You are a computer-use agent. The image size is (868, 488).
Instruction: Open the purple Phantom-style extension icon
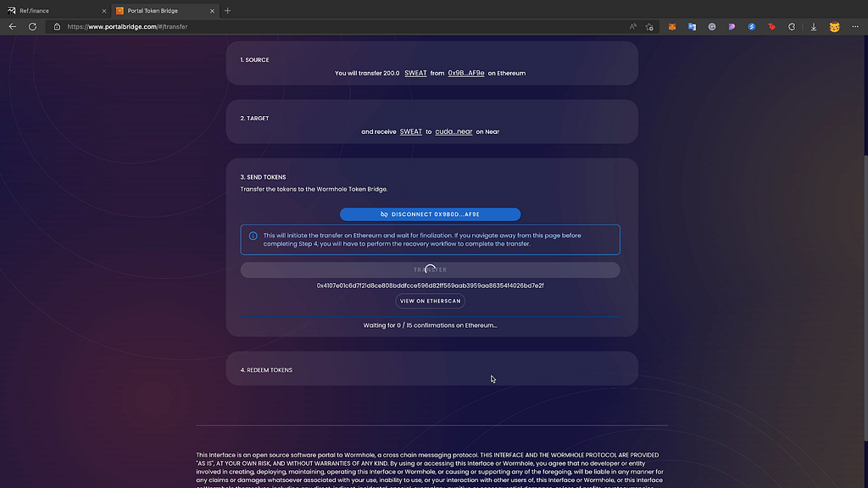pos(732,26)
